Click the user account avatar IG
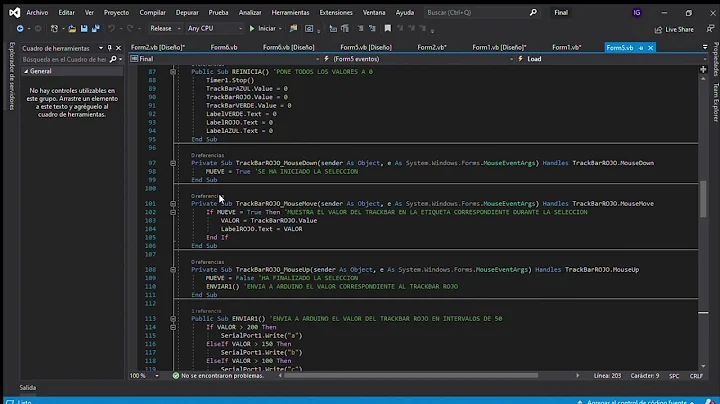The image size is (720, 404). [637, 12]
